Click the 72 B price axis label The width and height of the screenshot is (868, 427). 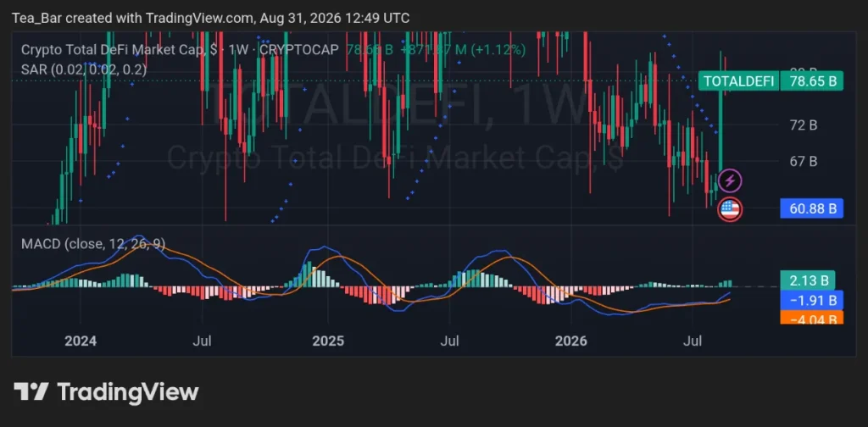point(804,125)
